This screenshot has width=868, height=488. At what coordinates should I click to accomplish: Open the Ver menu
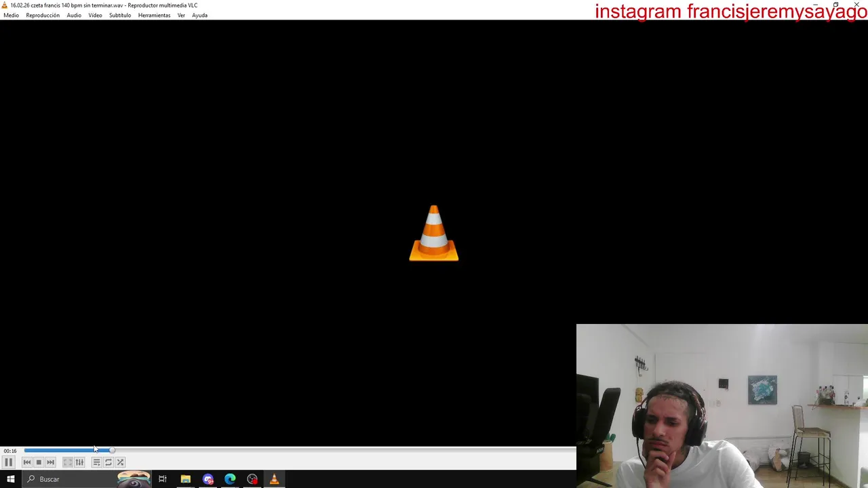[x=181, y=15]
